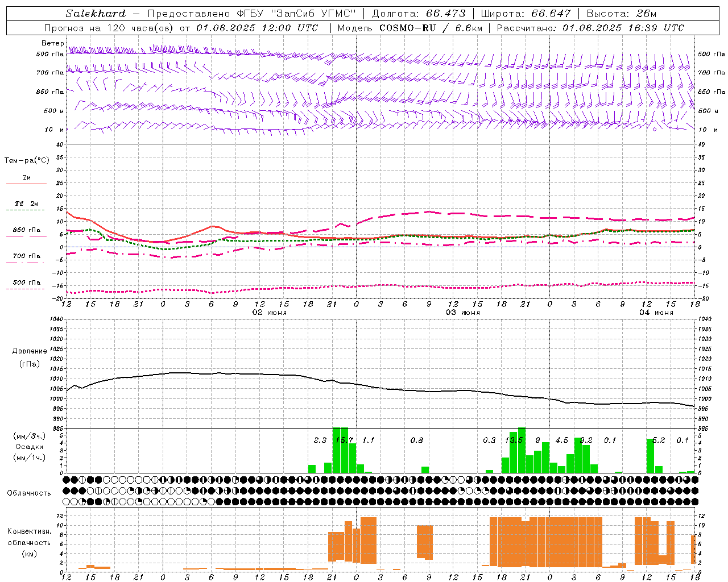Click the '(гПа)' pressure unit label
Viewport: 728px width, 582px height.
point(29,364)
